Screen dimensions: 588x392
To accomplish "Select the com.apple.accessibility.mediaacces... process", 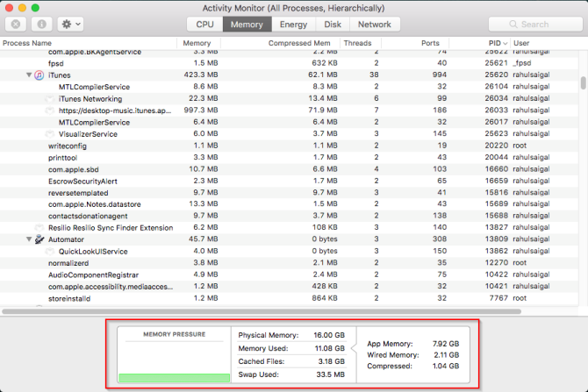I will coord(289,286).
